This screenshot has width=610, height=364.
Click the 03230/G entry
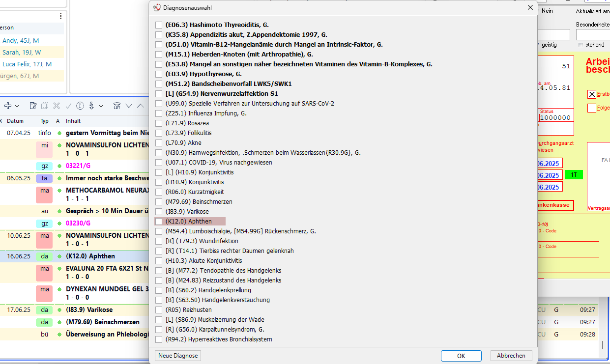78,223
